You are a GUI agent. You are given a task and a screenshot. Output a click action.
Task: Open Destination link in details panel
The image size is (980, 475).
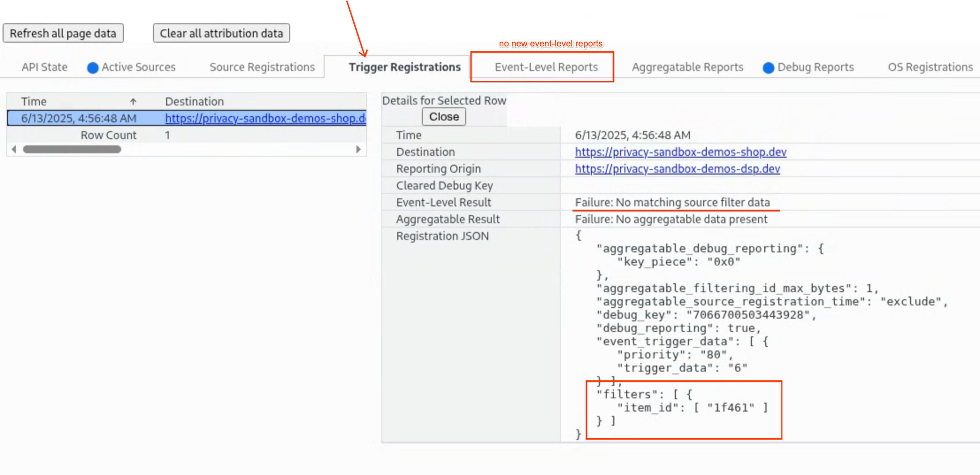tap(680, 152)
